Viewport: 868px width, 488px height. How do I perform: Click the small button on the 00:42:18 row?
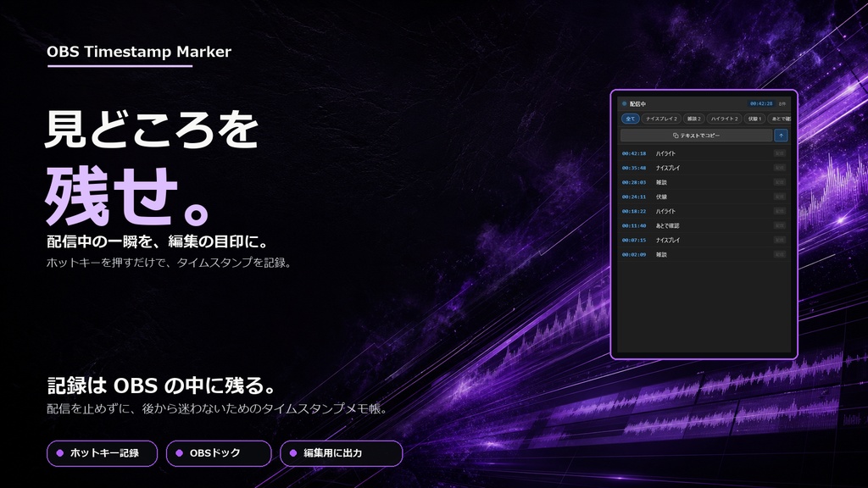780,153
